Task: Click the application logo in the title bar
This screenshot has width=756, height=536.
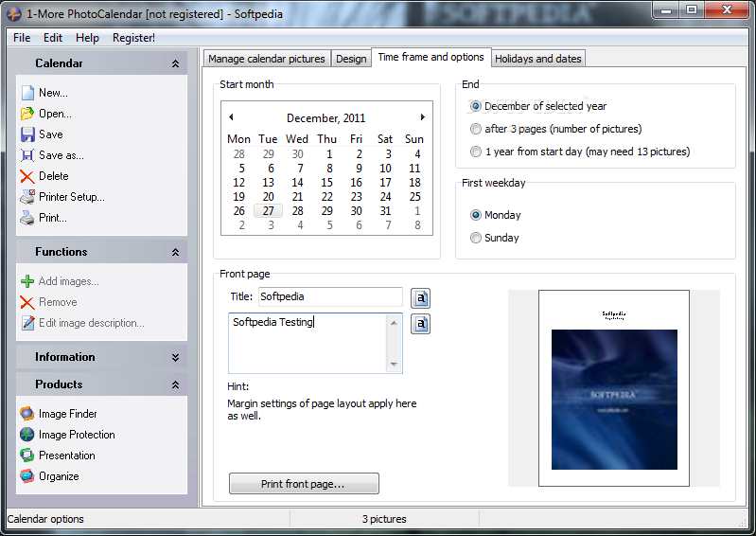Action: tap(14, 14)
